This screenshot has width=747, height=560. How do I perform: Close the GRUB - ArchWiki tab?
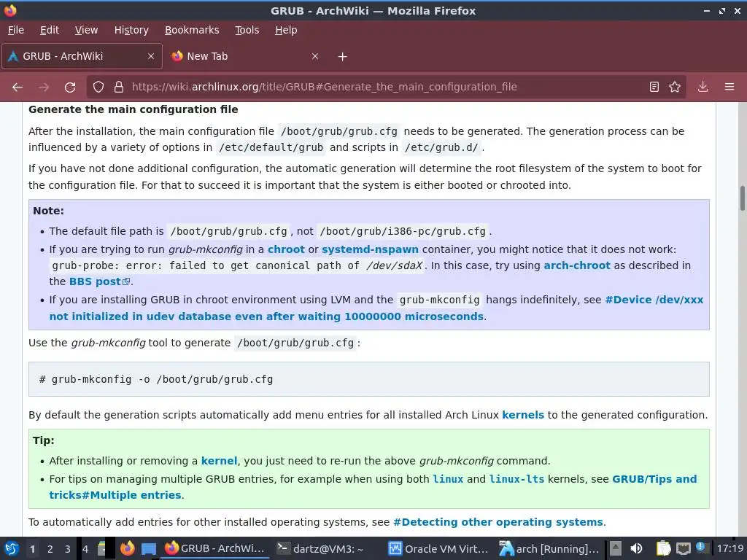coord(151,56)
